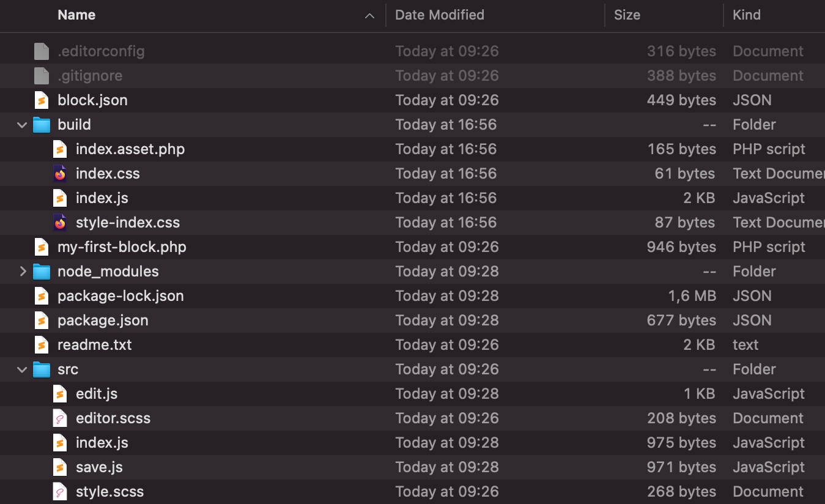Collapse the src folder

click(23, 369)
